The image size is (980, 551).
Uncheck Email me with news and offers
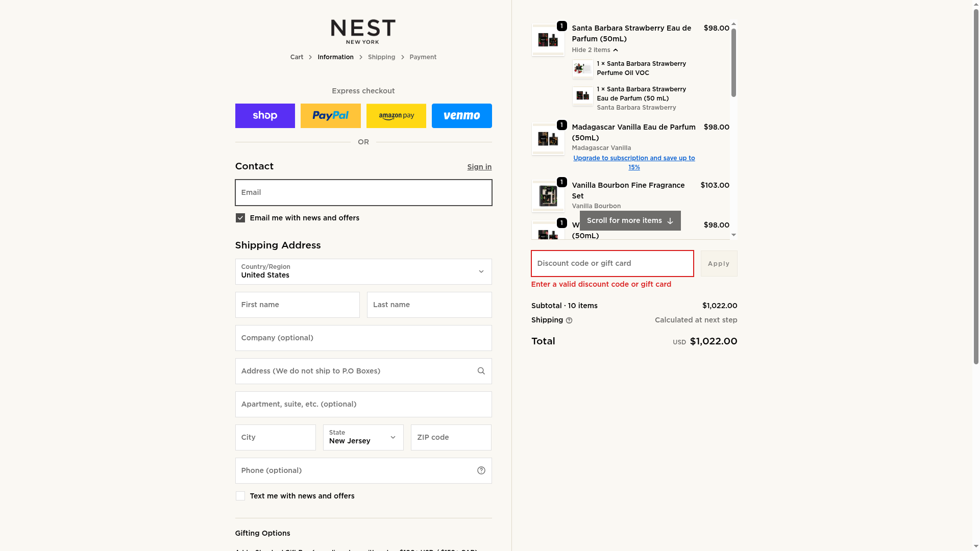[240, 218]
